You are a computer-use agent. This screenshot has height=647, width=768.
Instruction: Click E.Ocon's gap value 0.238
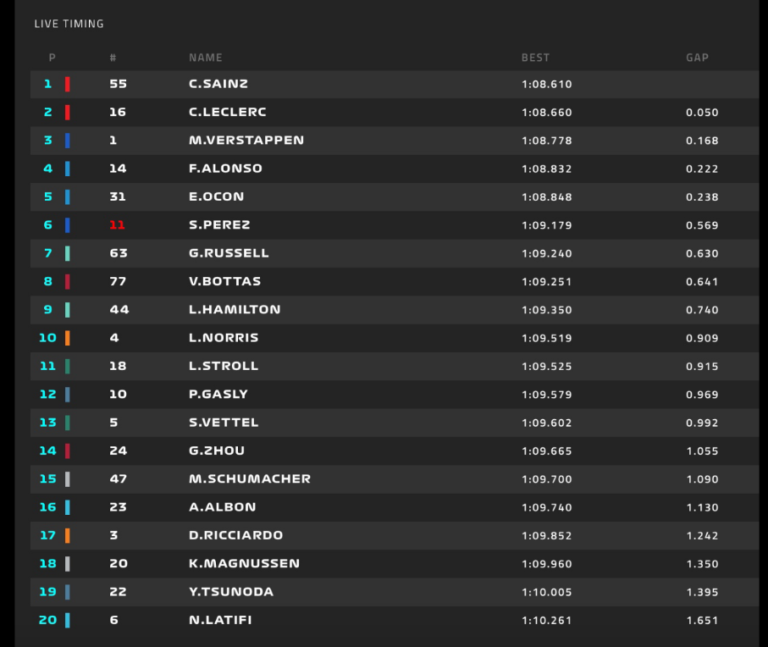click(702, 197)
